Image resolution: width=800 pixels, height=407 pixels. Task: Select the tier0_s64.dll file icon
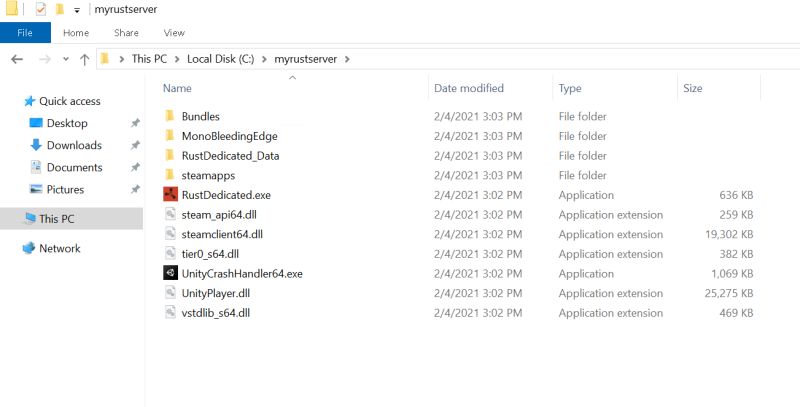(170, 253)
